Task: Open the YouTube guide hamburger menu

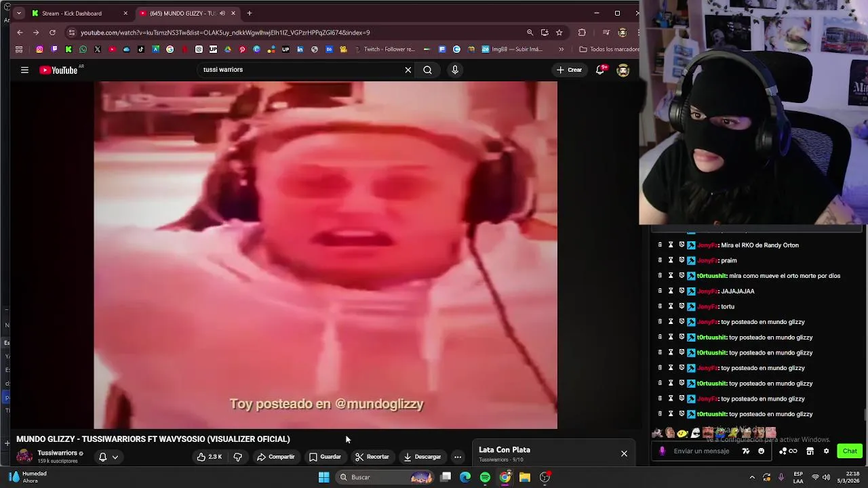Action: click(24, 70)
